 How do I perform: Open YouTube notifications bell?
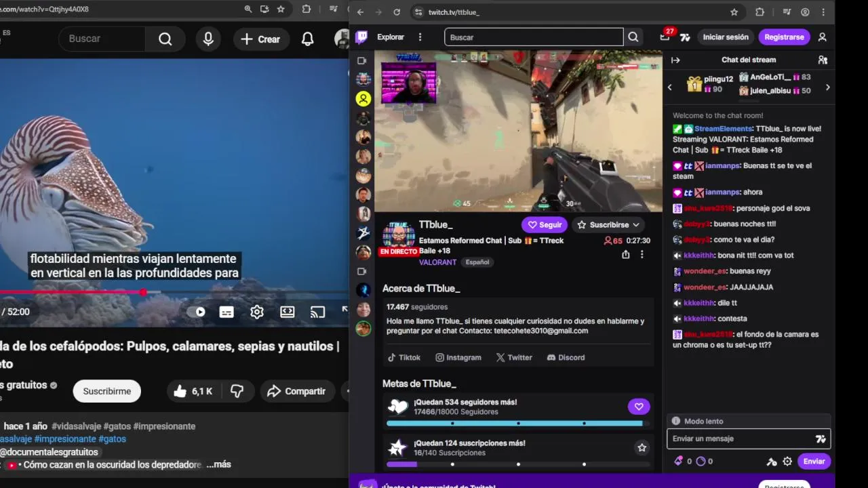coord(308,39)
